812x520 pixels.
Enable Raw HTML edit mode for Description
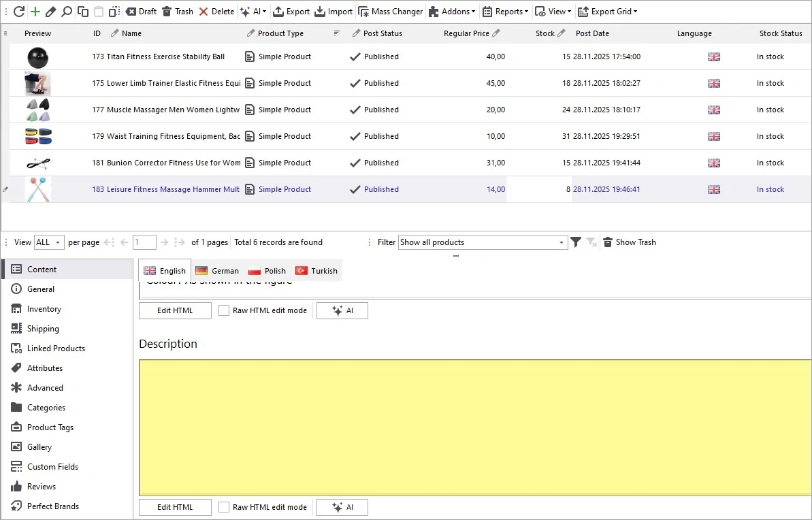[224, 507]
